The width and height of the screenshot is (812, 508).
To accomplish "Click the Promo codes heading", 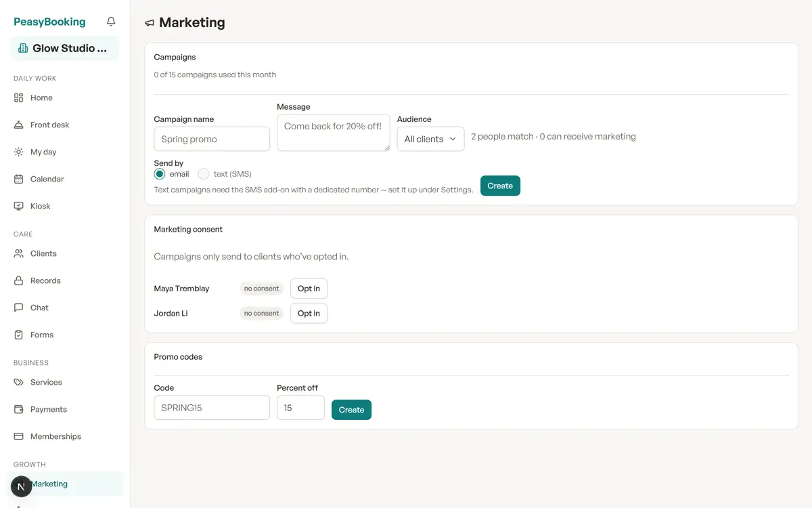I will [x=178, y=356].
